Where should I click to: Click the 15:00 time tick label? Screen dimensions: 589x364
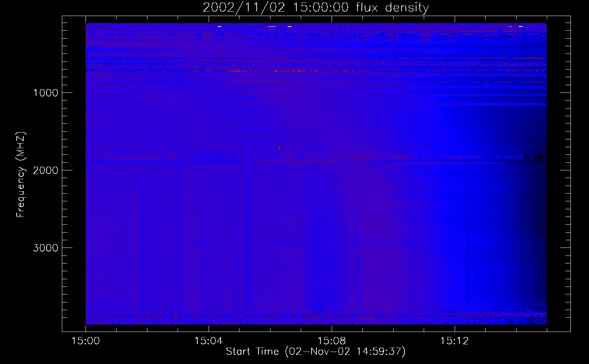(x=86, y=341)
